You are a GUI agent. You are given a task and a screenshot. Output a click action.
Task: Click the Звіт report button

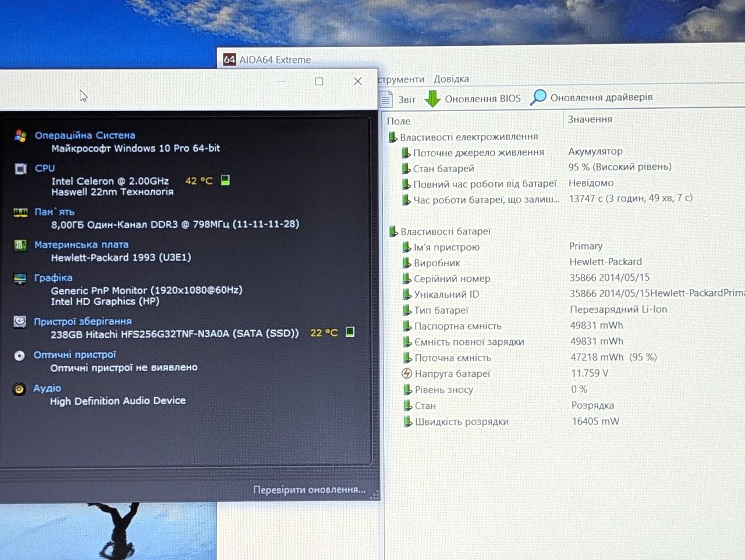(x=398, y=99)
